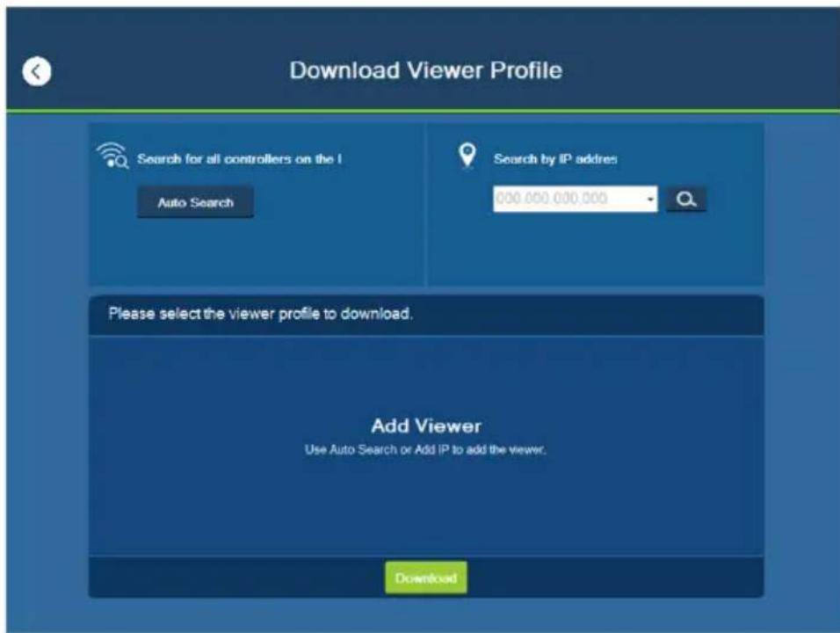Click 'Search by IP addres' label
This screenshot has width=840, height=633.
tap(555, 159)
